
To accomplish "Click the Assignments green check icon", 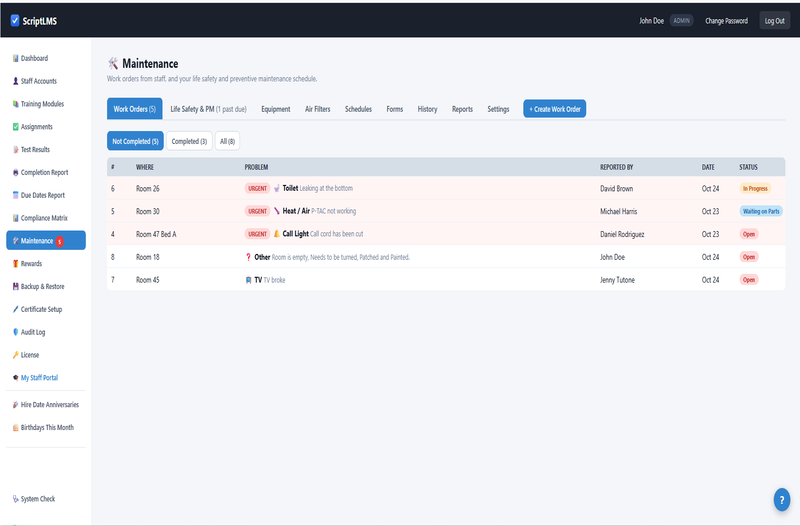I will (15, 127).
